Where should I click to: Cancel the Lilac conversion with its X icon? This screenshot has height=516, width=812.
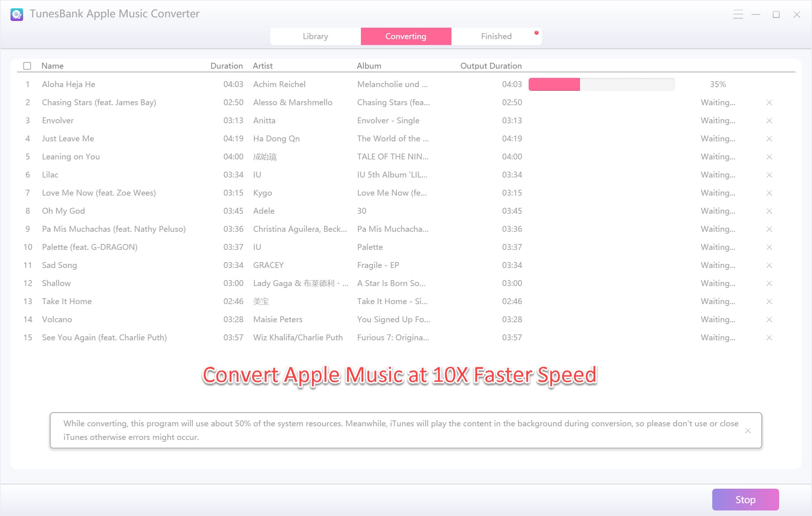(x=769, y=175)
